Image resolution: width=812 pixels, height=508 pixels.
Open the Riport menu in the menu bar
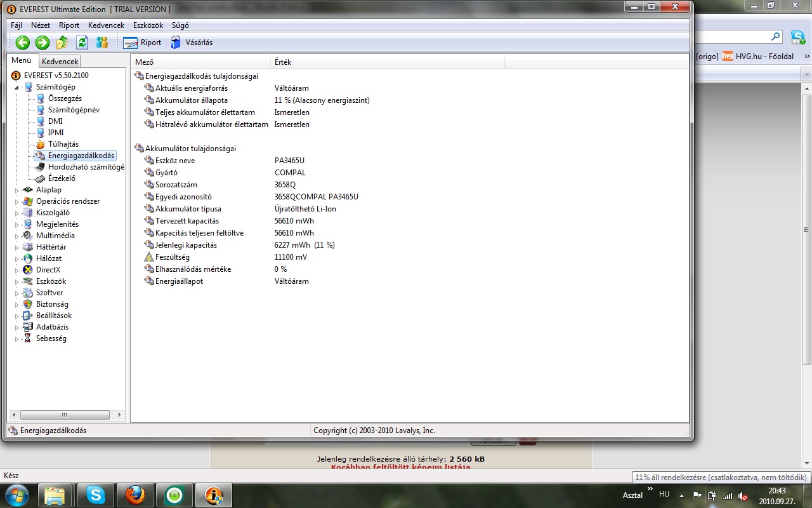click(x=69, y=25)
